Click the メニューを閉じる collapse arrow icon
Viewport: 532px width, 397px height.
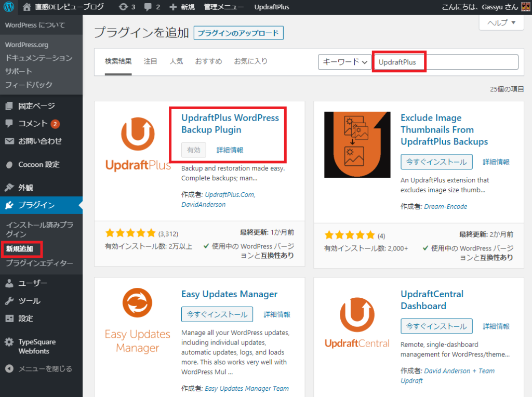coord(9,368)
